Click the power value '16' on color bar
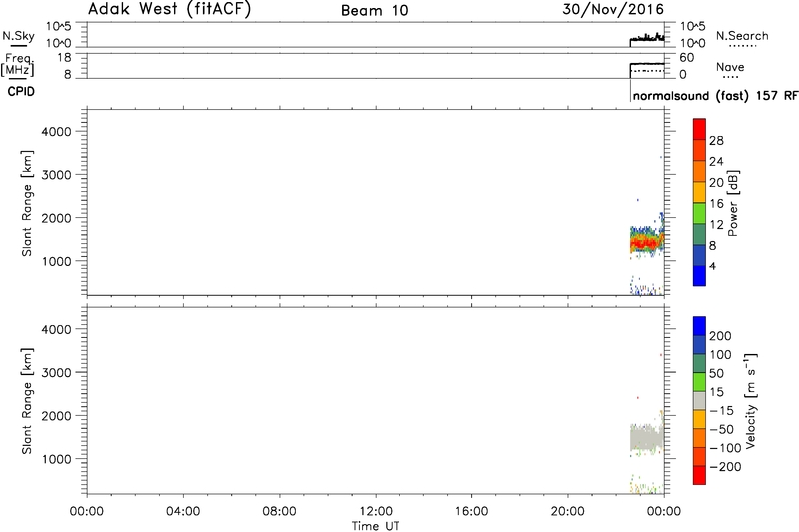This screenshot has height=532, width=799. click(716, 204)
